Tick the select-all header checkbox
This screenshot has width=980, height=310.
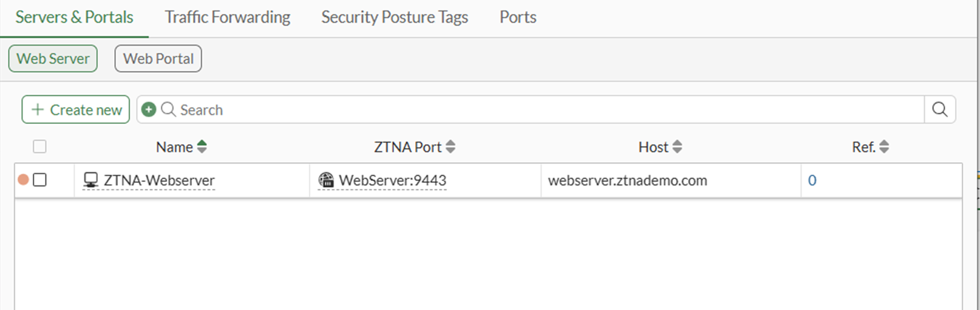pos(39,146)
